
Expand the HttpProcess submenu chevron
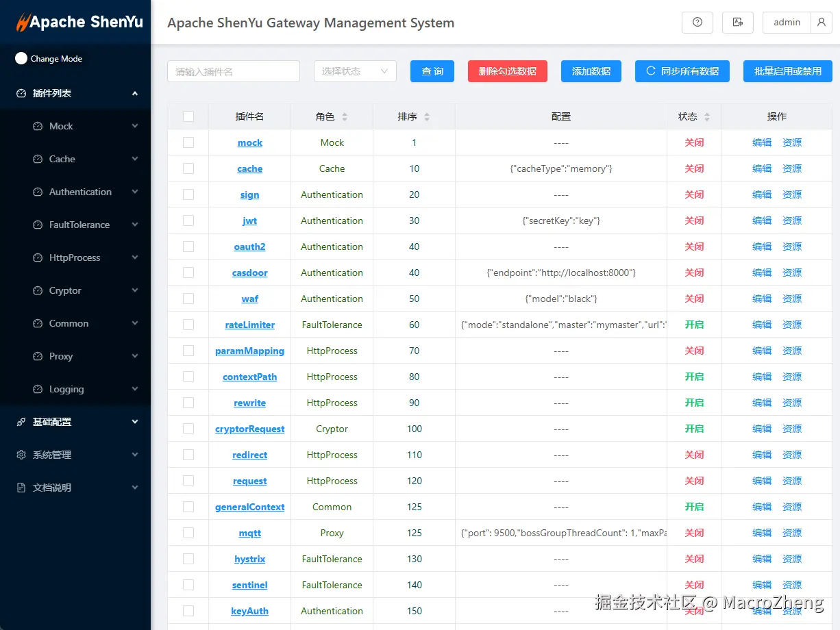point(135,257)
